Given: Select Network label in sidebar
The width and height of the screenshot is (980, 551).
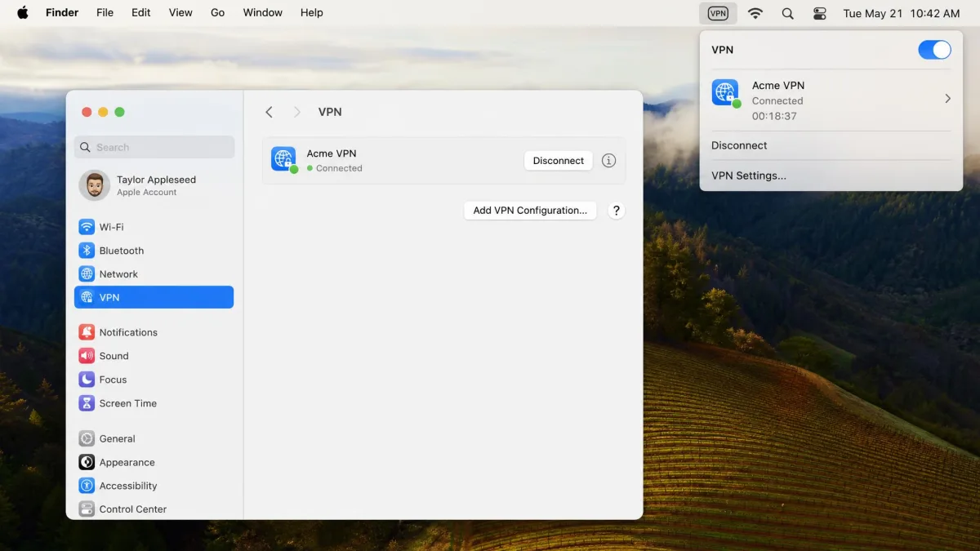Looking at the screenshot, I should (118, 274).
